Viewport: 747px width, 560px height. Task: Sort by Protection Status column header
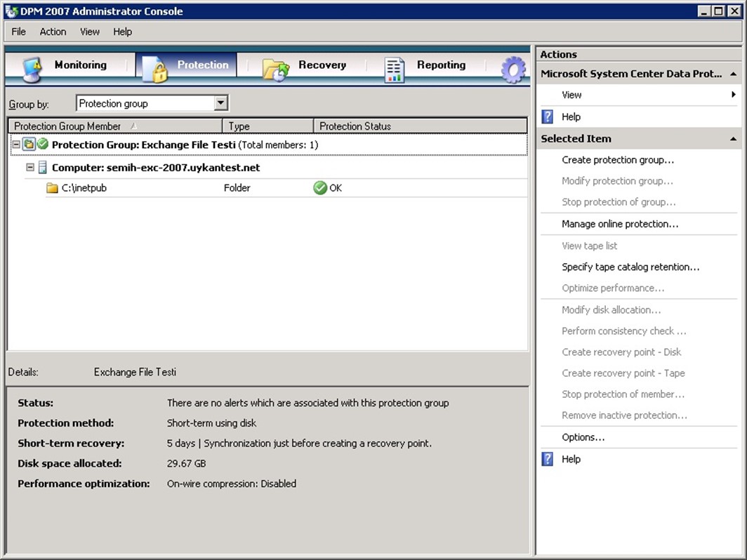pyautogui.click(x=419, y=126)
